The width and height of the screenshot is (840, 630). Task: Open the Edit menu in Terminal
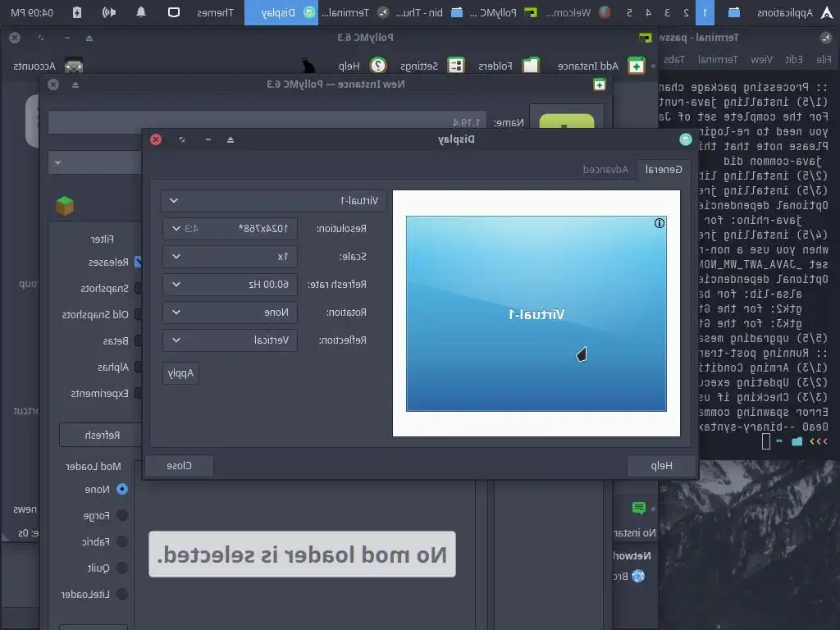[x=794, y=59]
